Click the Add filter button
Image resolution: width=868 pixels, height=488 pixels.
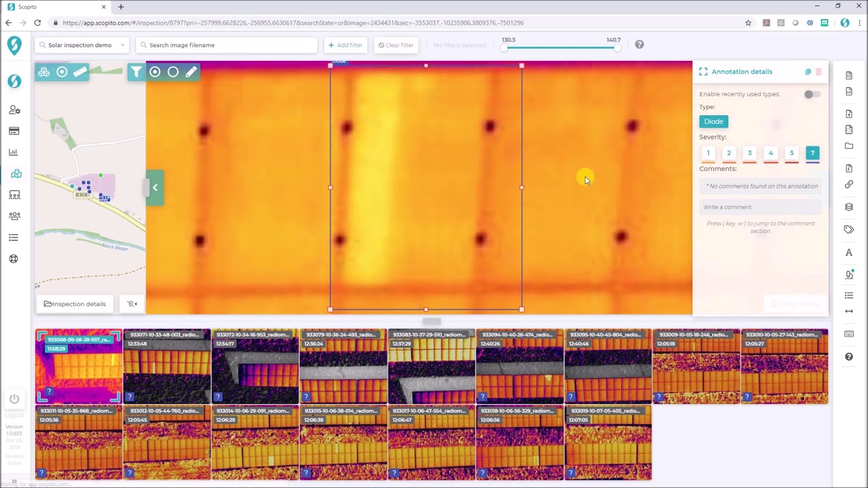pyautogui.click(x=346, y=45)
